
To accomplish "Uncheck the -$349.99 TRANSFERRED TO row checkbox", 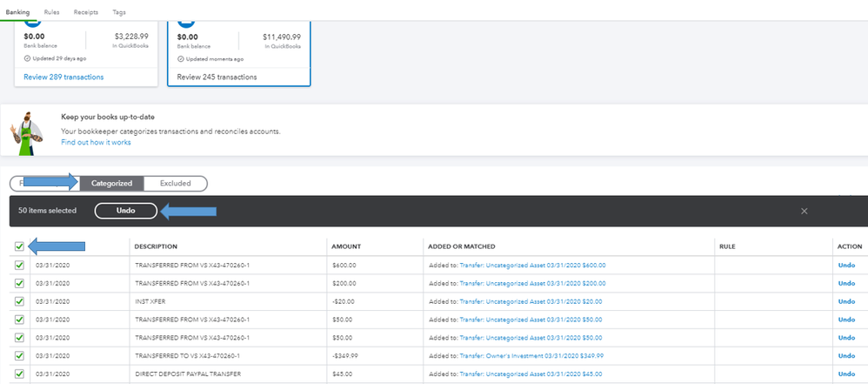I will tap(19, 356).
